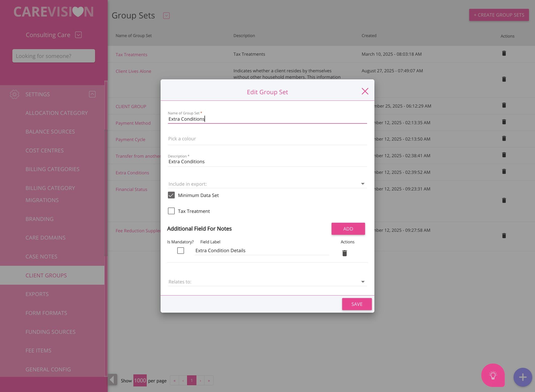Click trash icon for Client Lives Alone

(x=504, y=79)
